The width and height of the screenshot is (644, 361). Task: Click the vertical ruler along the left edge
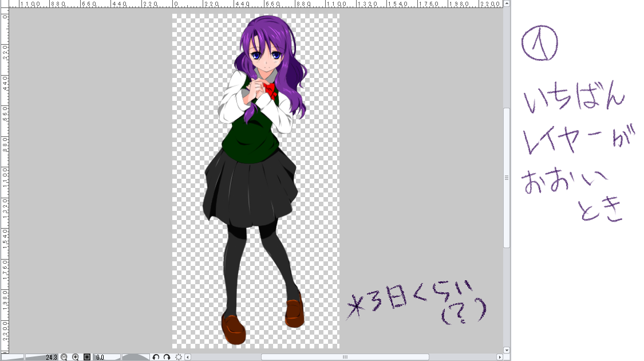5,172
